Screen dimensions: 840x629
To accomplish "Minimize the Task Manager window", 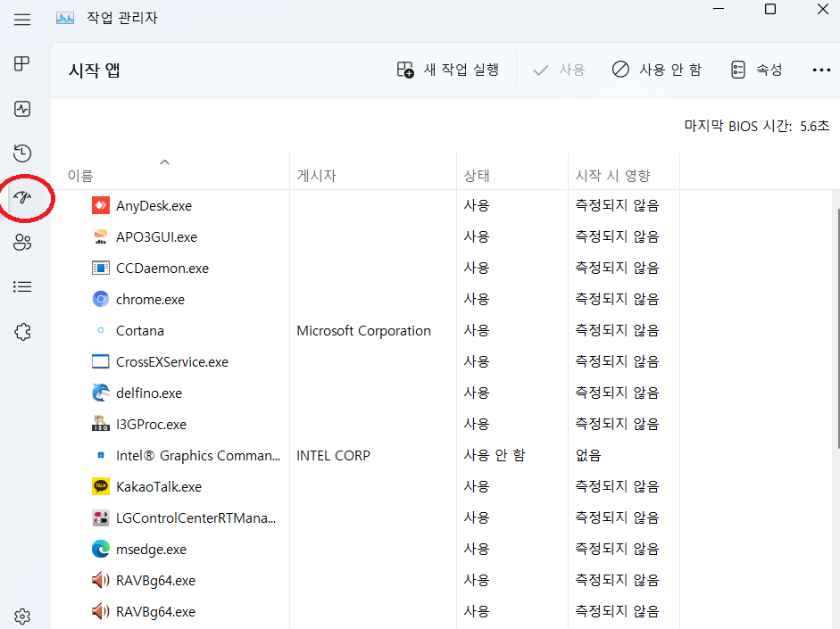I will (x=719, y=9).
